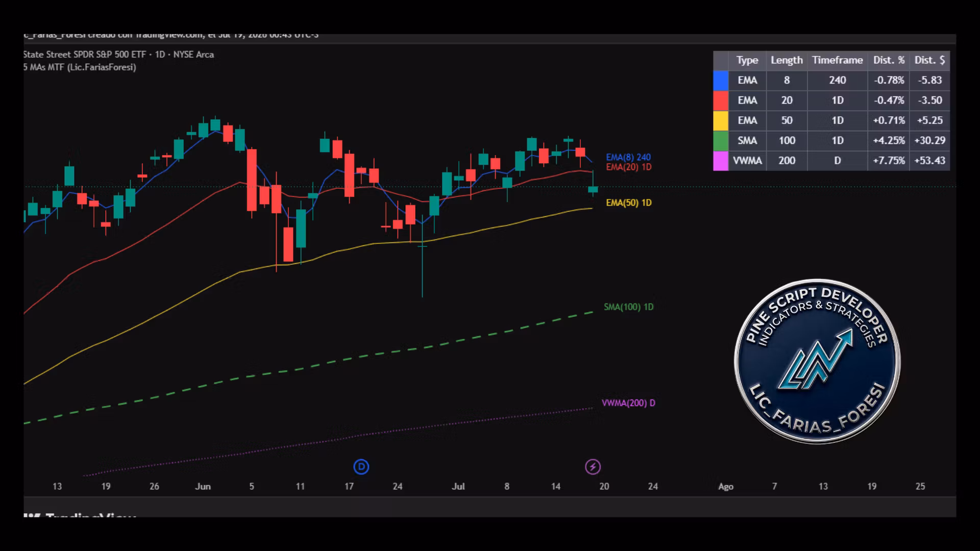This screenshot has height=551, width=980.
Task: Click the Dist. % column header
Action: click(x=889, y=60)
